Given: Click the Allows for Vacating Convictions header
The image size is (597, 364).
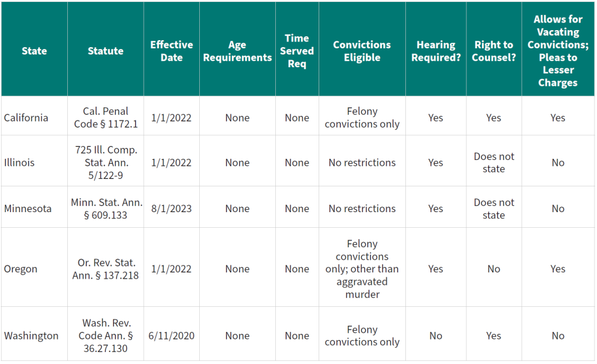Looking at the screenshot, I should (x=558, y=51).
